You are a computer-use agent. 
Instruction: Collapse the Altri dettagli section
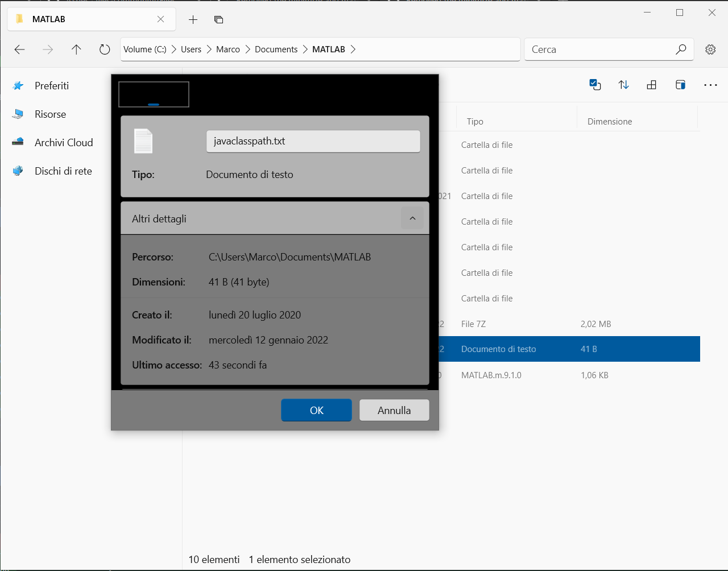coord(412,217)
